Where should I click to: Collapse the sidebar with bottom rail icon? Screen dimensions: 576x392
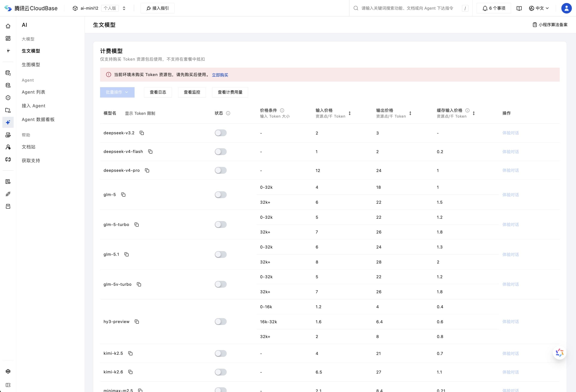[x=8, y=385]
